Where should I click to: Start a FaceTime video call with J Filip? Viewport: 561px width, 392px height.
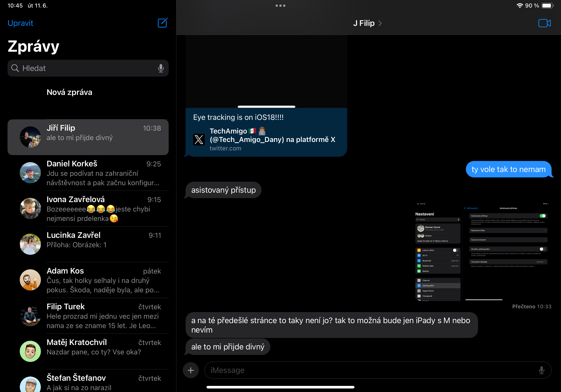(545, 23)
